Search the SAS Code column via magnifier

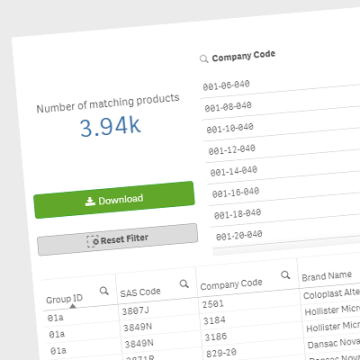pos(184,284)
